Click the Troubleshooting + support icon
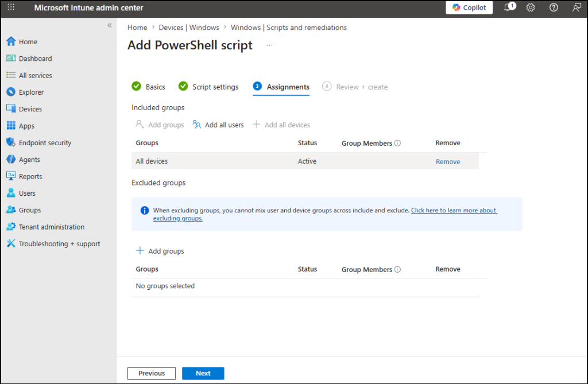Image resolution: width=588 pixels, height=384 pixels. pos(11,243)
